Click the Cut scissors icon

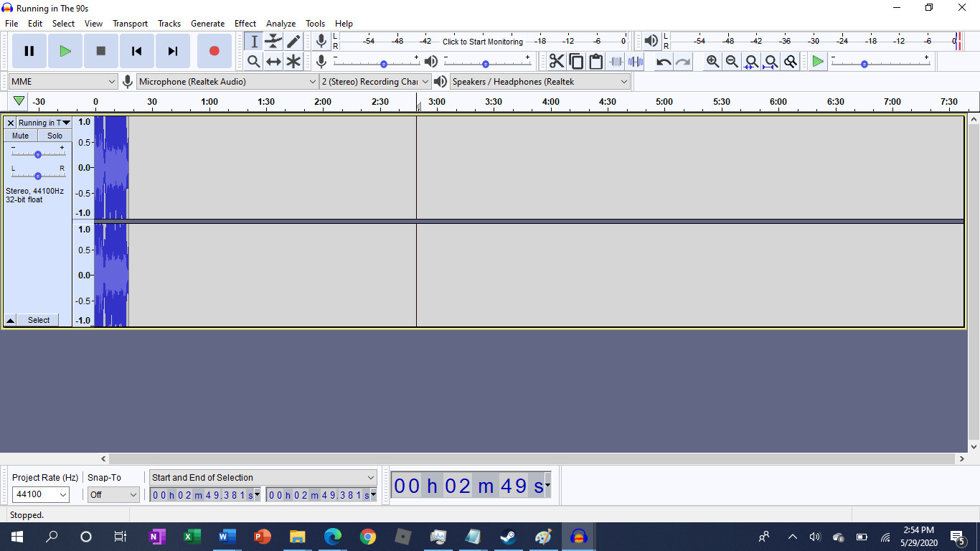click(x=557, y=62)
